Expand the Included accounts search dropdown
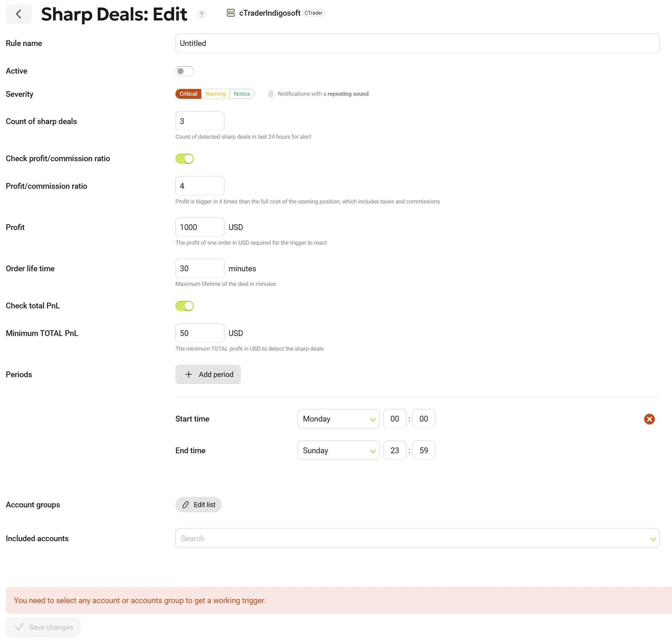Screen dimensions: 672x642 pyautogui.click(x=653, y=539)
